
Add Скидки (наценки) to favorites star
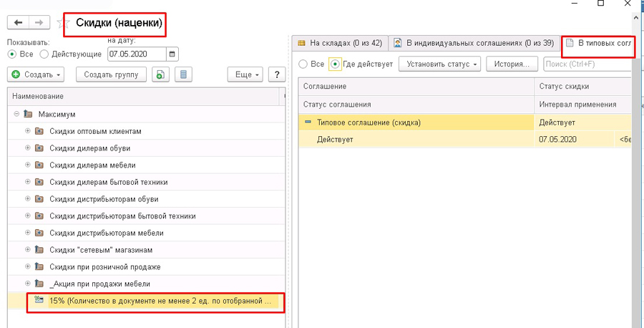click(60, 24)
